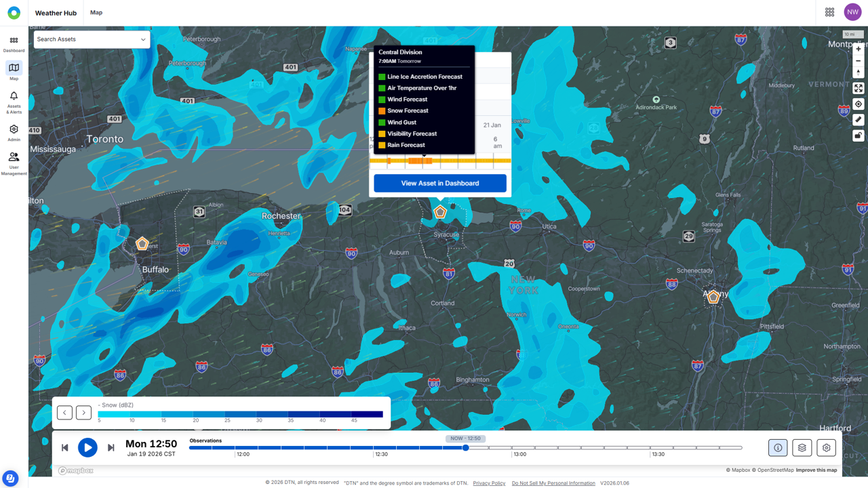The width and height of the screenshot is (868, 488).
Task: Open the Admin sidebar icon
Action: (x=14, y=132)
